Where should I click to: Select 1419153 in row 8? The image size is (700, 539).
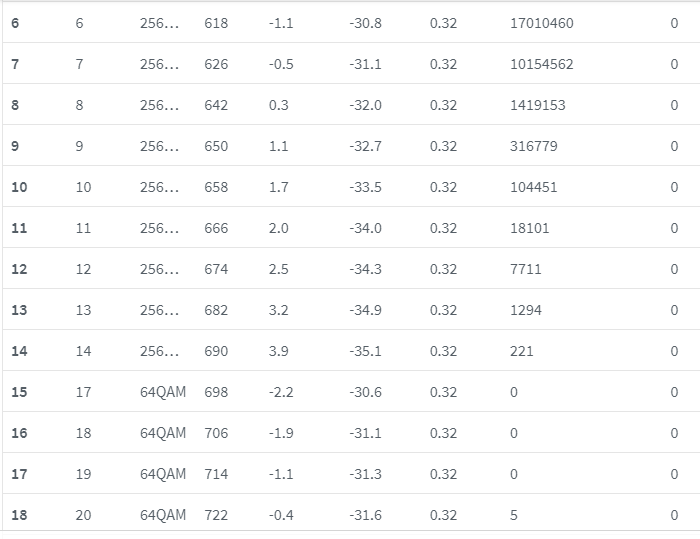pyautogui.click(x=538, y=105)
